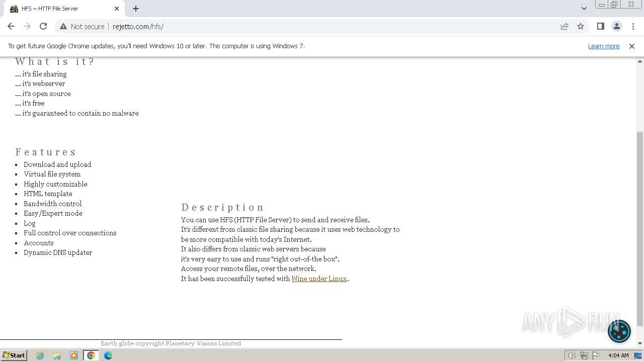Close the HFS ~ HTTP File Server tab

[117, 9]
